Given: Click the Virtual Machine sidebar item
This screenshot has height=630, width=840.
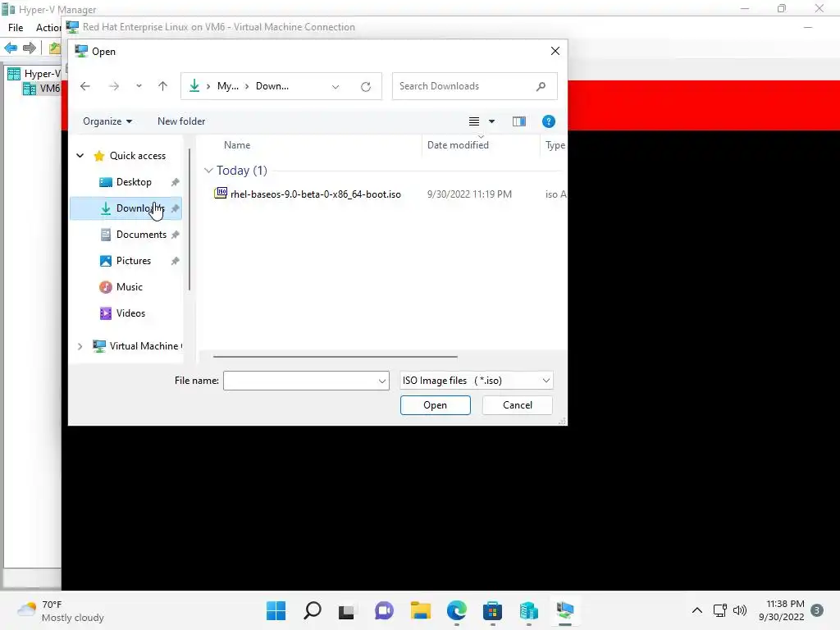Looking at the screenshot, I should (137, 347).
